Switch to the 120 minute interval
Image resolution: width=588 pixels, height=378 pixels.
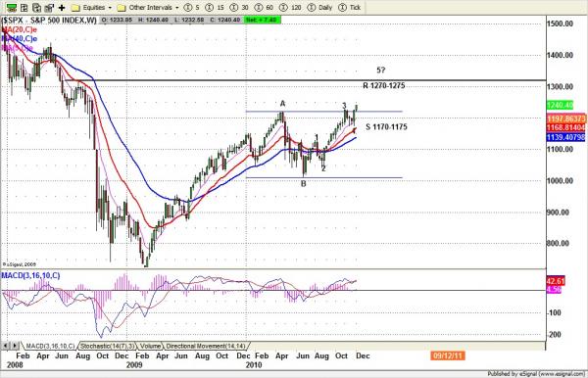291,8
